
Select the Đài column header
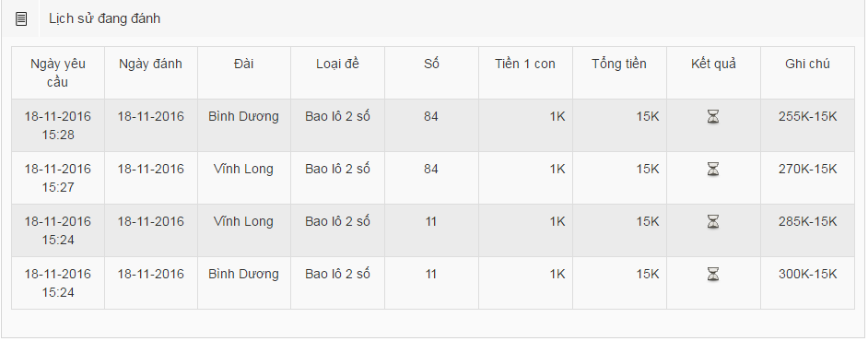244,73
